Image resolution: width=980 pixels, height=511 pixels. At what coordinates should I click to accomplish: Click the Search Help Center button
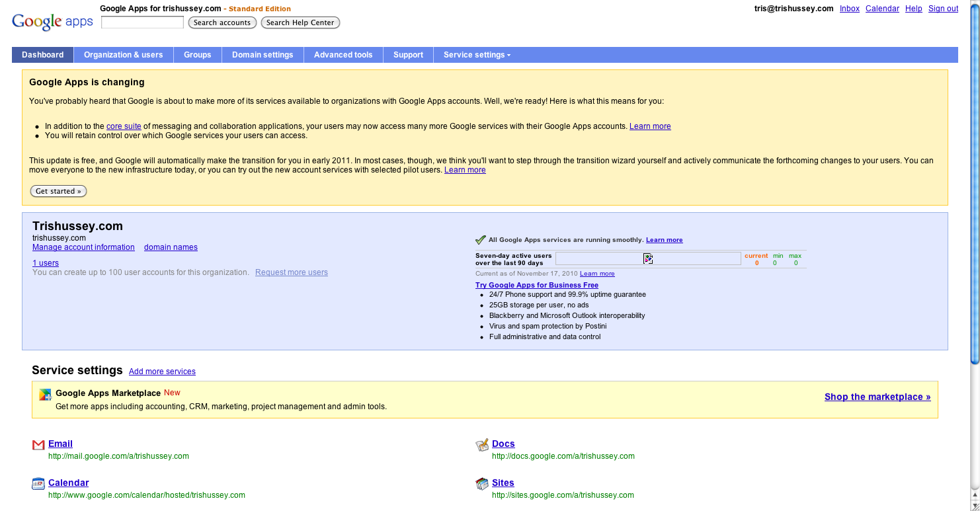pos(300,22)
